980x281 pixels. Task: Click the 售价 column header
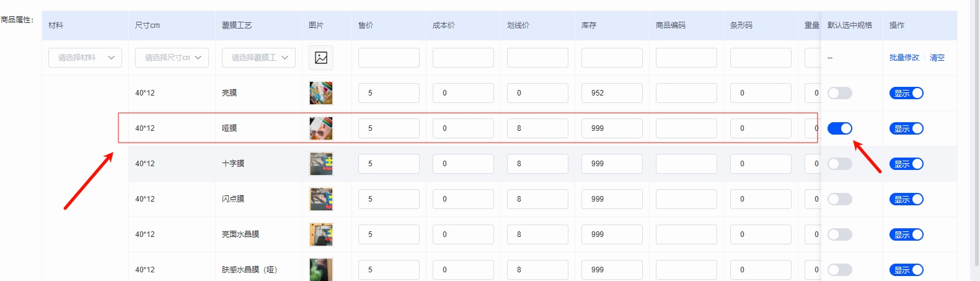pos(366,25)
